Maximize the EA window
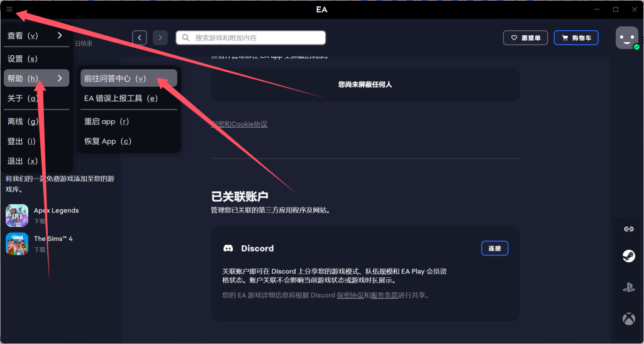This screenshot has height=344, width=644. pos(616,9)
